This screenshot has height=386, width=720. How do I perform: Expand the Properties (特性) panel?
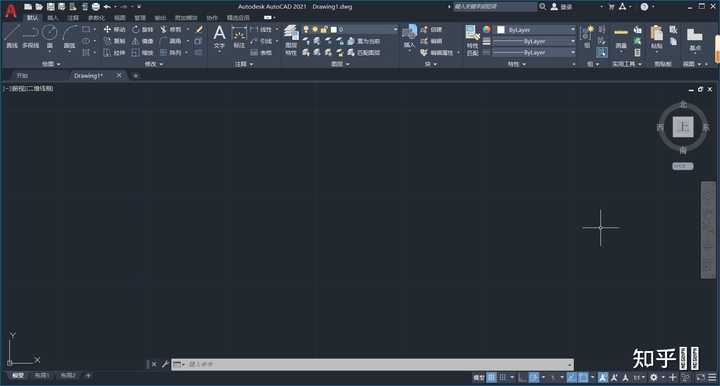click(516, 64)
